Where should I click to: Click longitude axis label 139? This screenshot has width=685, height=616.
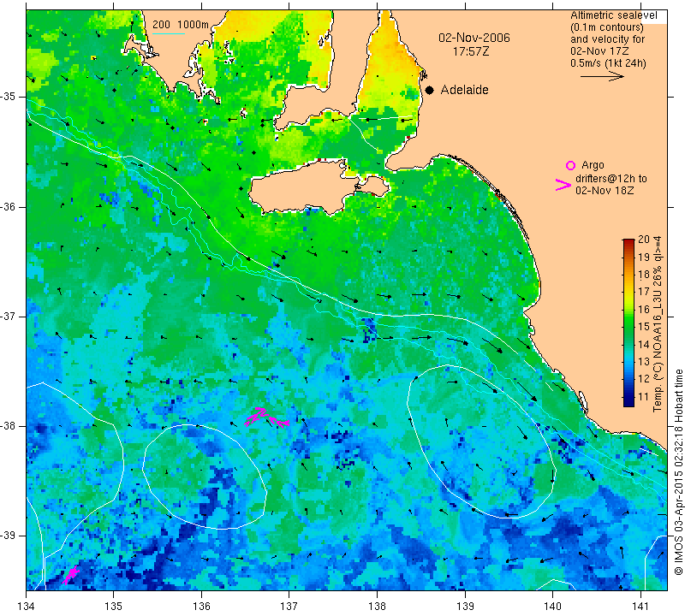(x=465, y=607)
